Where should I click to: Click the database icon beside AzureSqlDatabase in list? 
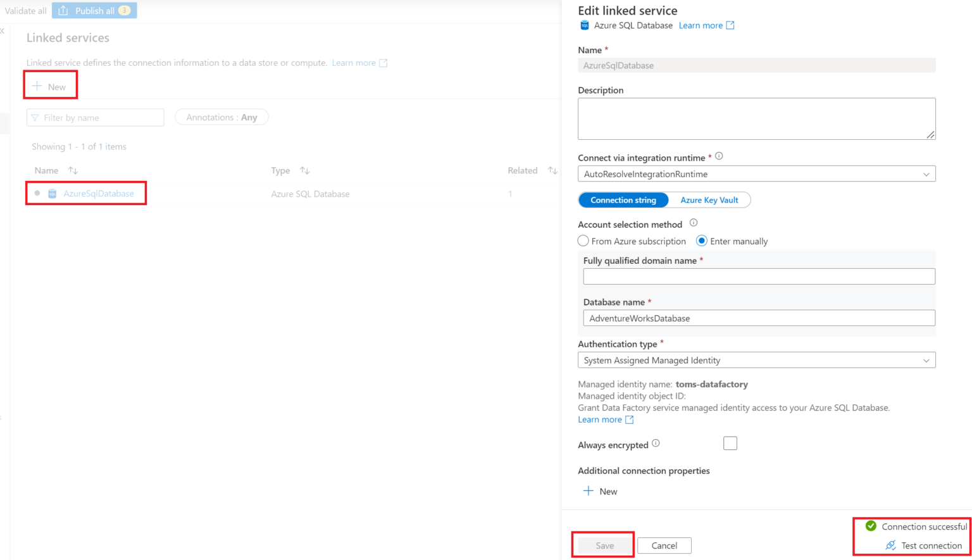point(51,193)
